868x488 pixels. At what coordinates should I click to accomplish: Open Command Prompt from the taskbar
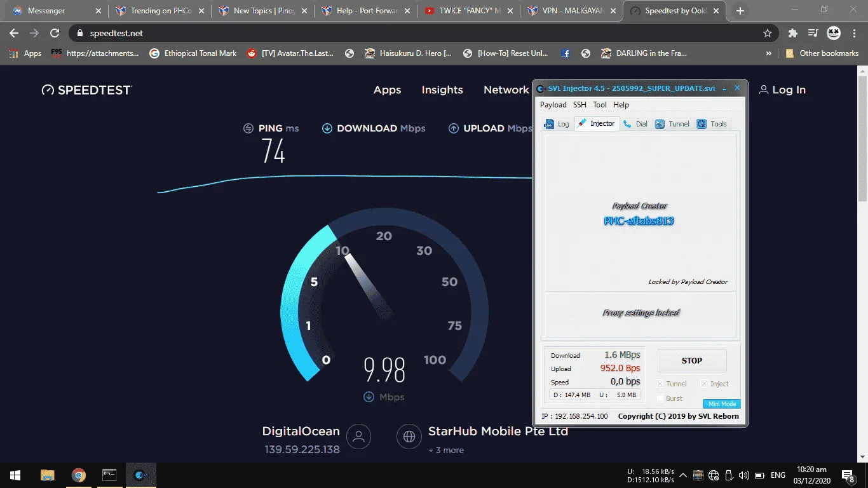[x=109, y=475]
